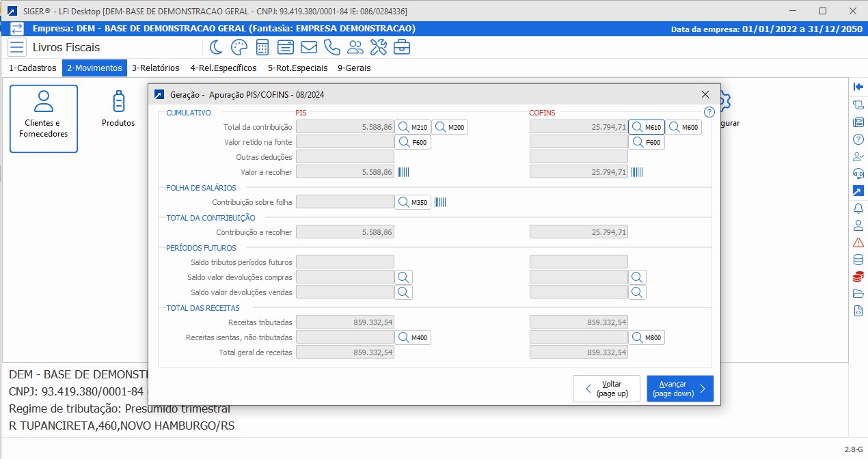The image size is (868, 459).
Task: Open the color palette theme icon
Action: point(239,47)
